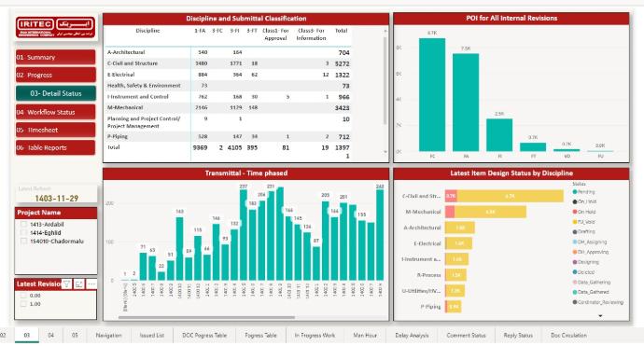Viewport: 644px width, 346px height.
Task: Click the 1403-11-29 latest refresh date
Action: [57, 199]
